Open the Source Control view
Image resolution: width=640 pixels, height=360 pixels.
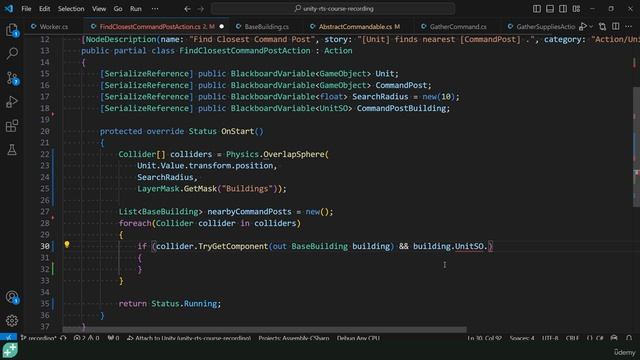click(x=12, y=78)
